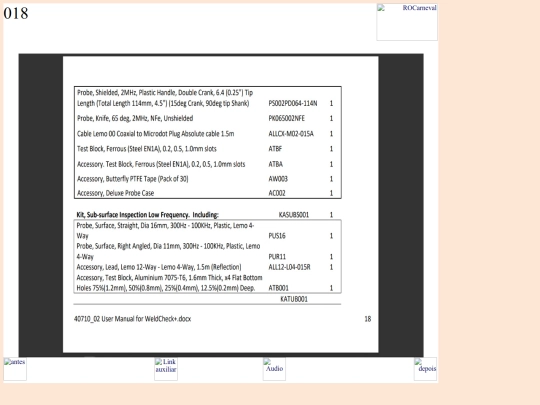
Task: Click part code ATBF
Action: (275, 149)
